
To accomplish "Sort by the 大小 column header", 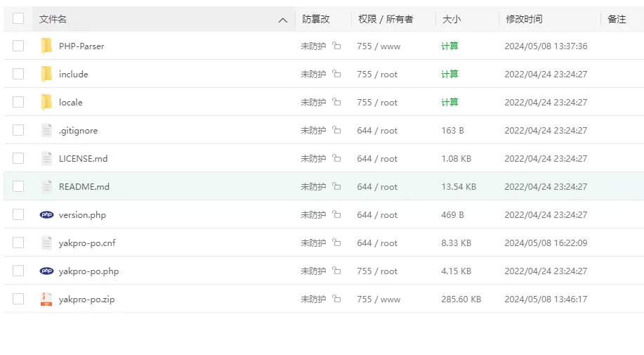I will coord(452,20).
